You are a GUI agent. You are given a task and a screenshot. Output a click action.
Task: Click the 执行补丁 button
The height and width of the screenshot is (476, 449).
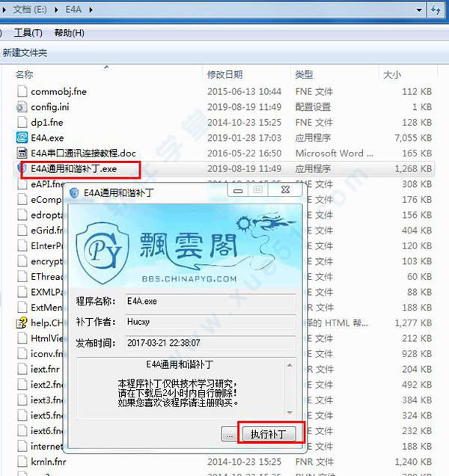pos(272,434)
